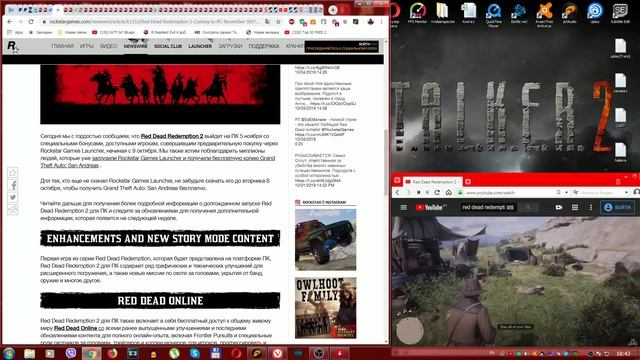The height and width of the screenshot is (360, 640).
Task: Open FPS Monitor desktop shortcut
Action: click(x=417, y=13)
